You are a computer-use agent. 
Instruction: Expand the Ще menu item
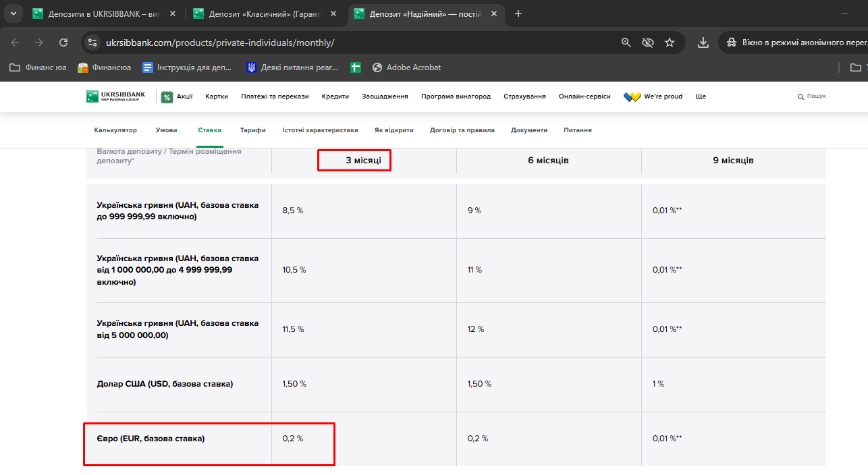coord(701,96)
